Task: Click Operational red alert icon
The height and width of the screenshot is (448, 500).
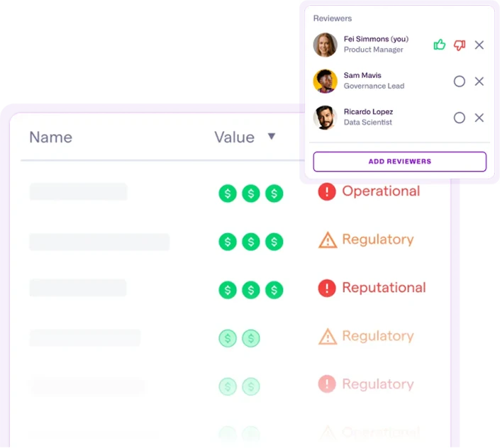Action: tap(327, 191)
